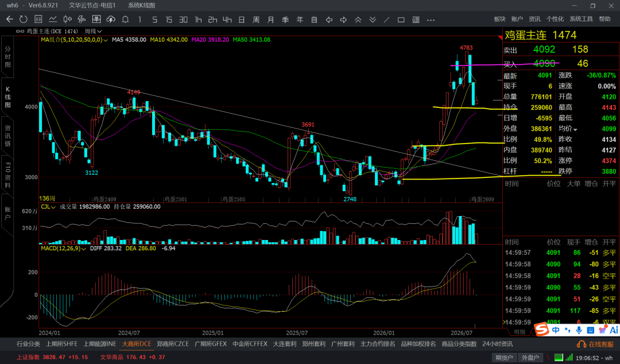The image size is (620, 364).
Task: Switch to 上期所SHFE exchange tab
Action: pos(61,344)
